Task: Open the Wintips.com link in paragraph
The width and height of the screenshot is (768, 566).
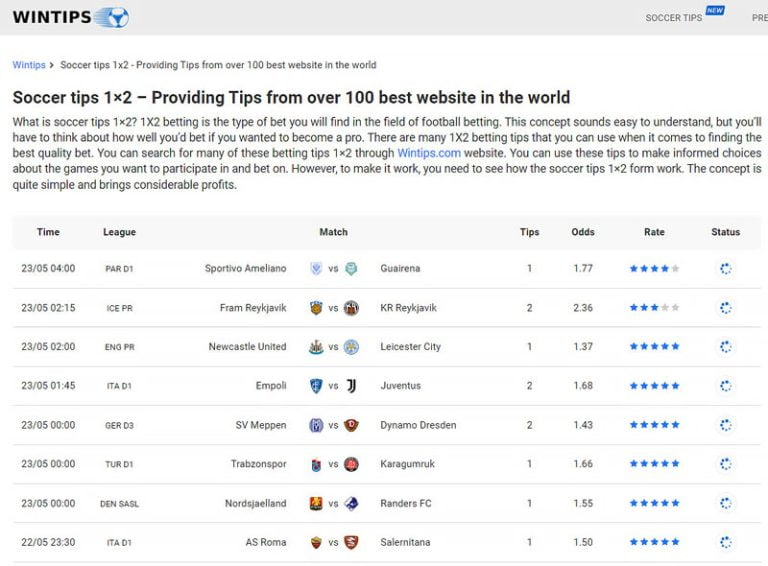Action: (429, 153)
